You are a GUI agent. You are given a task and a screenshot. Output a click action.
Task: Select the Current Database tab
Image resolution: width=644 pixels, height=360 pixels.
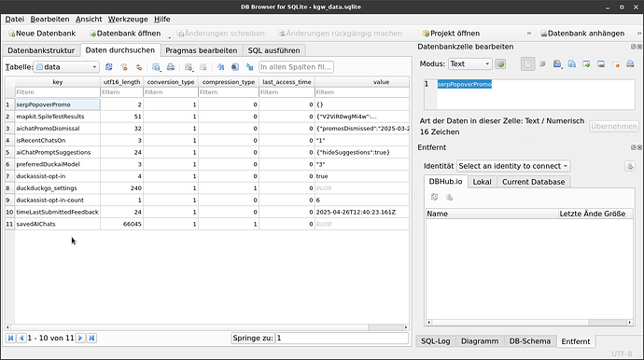coord(533,182)
